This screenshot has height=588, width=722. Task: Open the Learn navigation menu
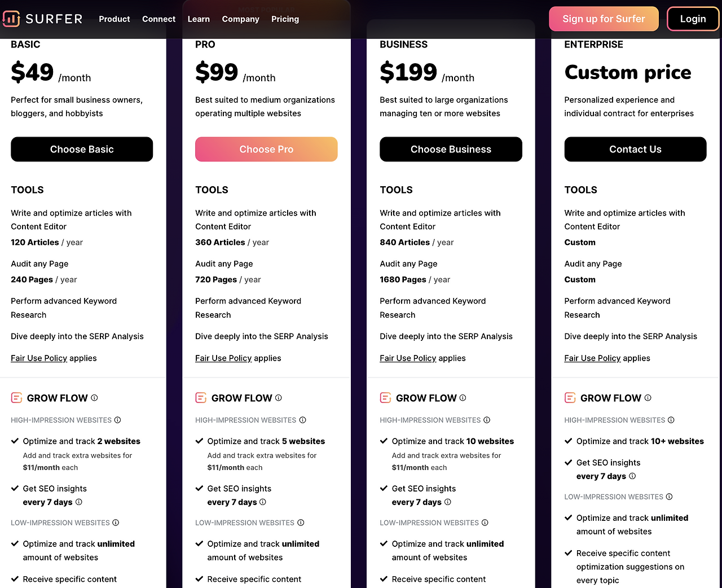pos(199,19)
